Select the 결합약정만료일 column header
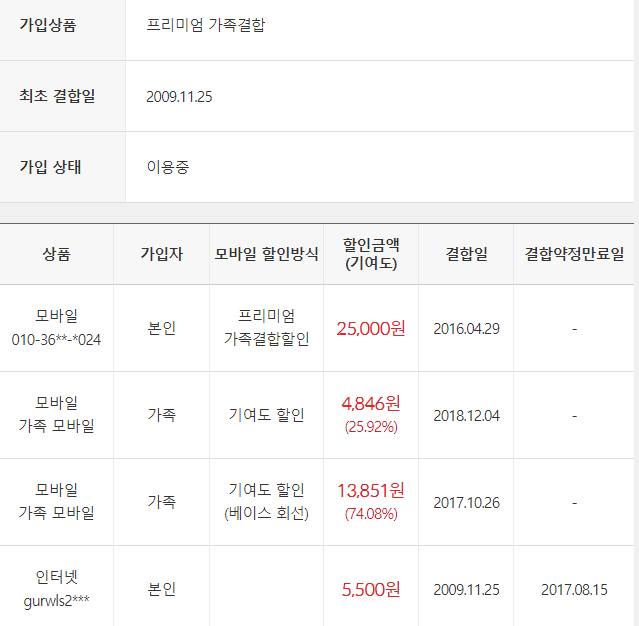The height and width of the screenshot is (626, 639). [574, 254]
